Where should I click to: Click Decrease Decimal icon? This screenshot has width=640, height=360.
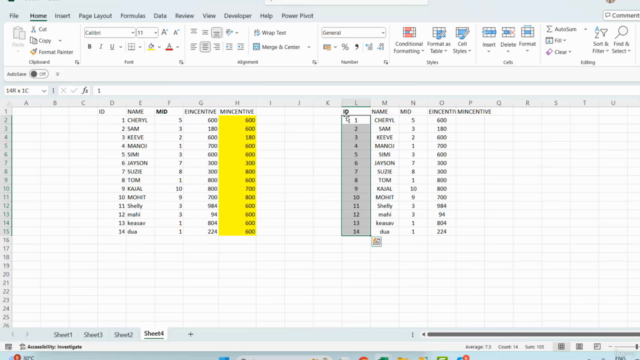click(x=381, y=47)
